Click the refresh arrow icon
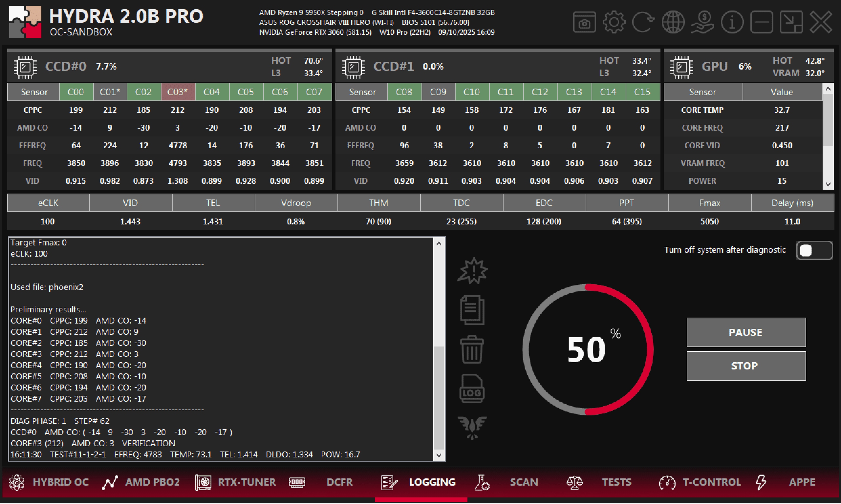 [x=643, y=22]
